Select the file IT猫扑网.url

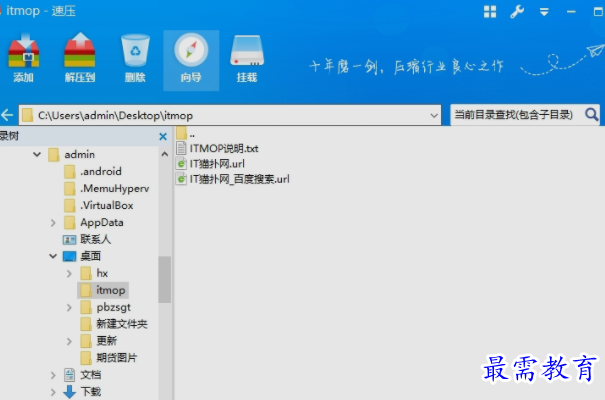pyautogui.click(x=210, y=164)
